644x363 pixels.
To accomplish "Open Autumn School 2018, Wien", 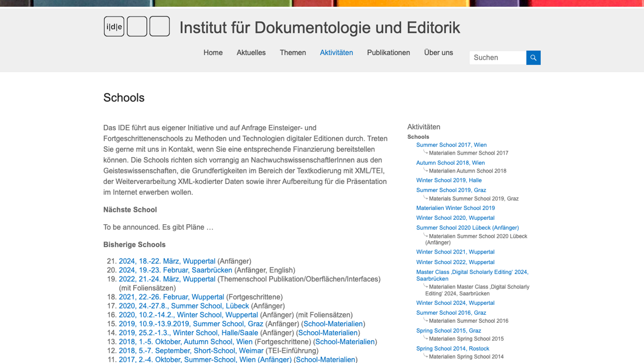I will pyautogui.click(x=450, y=163).
